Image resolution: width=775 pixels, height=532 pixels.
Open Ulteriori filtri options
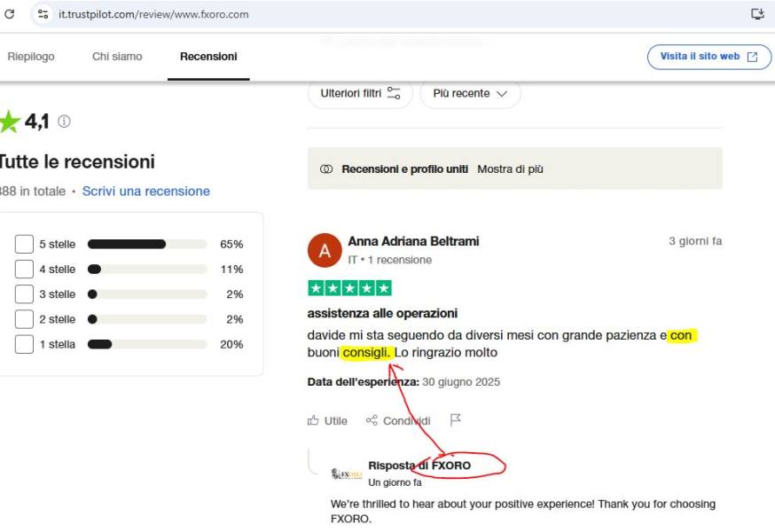coord(360,93)
